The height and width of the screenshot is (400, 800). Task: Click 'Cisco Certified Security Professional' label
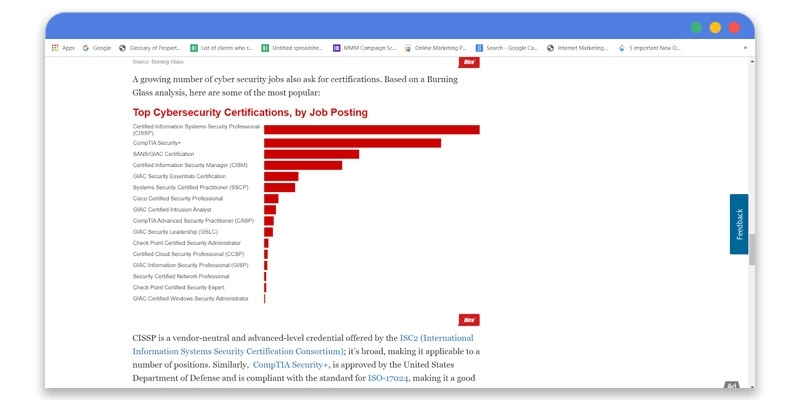pos(178,198)
